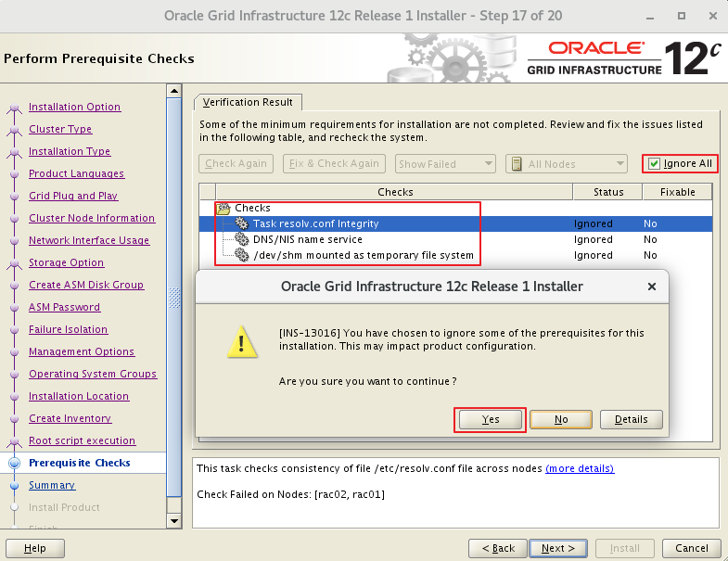
Task: Click the No button in the dialog
Action: (561, 419)
